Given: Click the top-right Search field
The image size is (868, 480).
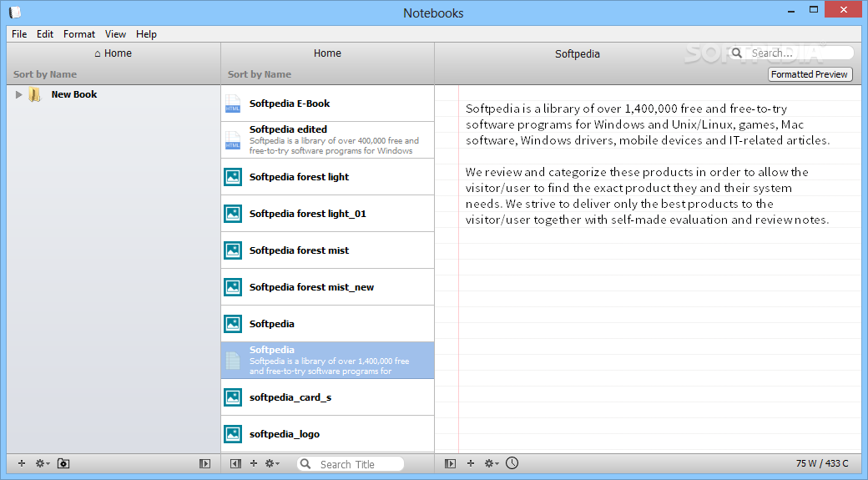Looking at the screenshot, I should 791,53.
